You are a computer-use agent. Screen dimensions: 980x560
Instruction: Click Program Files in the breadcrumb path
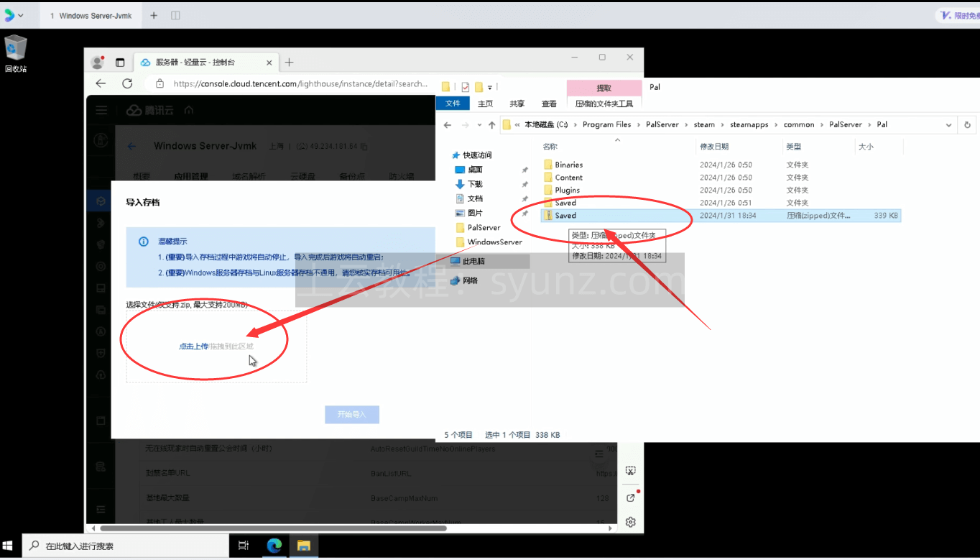(606, 124)
